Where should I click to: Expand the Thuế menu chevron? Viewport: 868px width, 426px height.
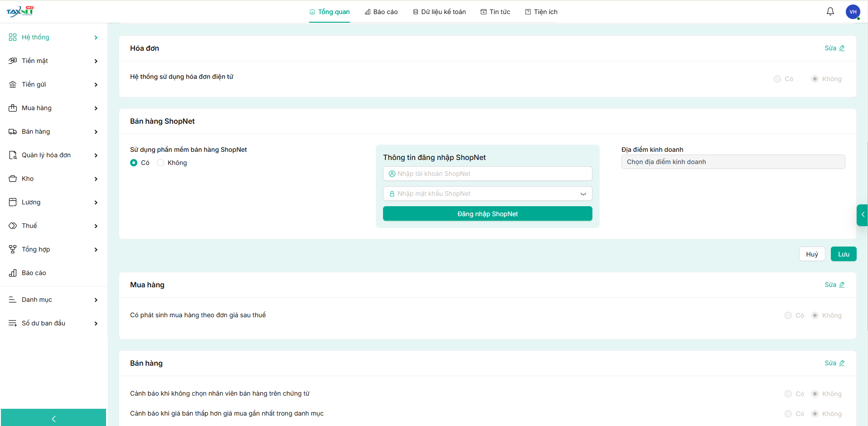point(96,226)
